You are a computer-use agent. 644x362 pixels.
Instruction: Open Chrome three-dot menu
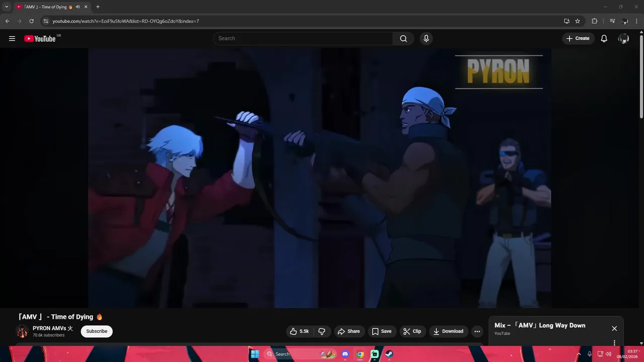637,21
